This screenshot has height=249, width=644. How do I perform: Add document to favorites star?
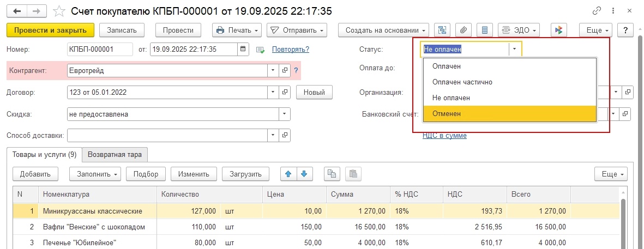59,11
